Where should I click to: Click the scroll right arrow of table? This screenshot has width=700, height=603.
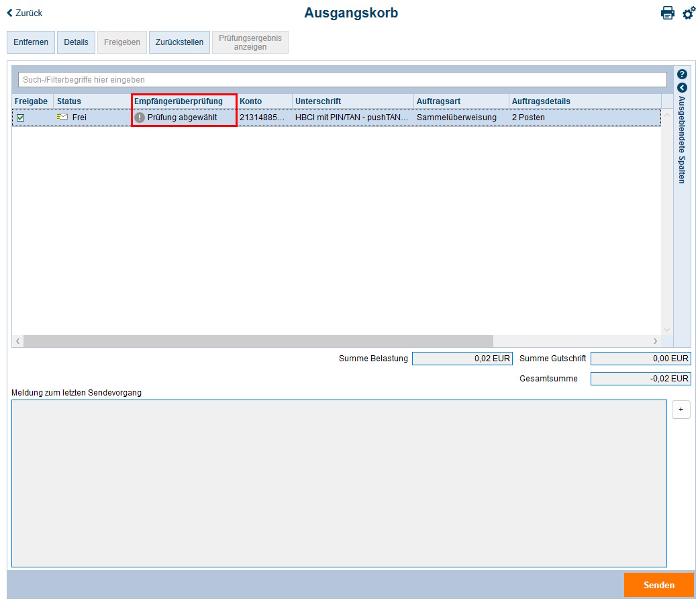(655, 341)
